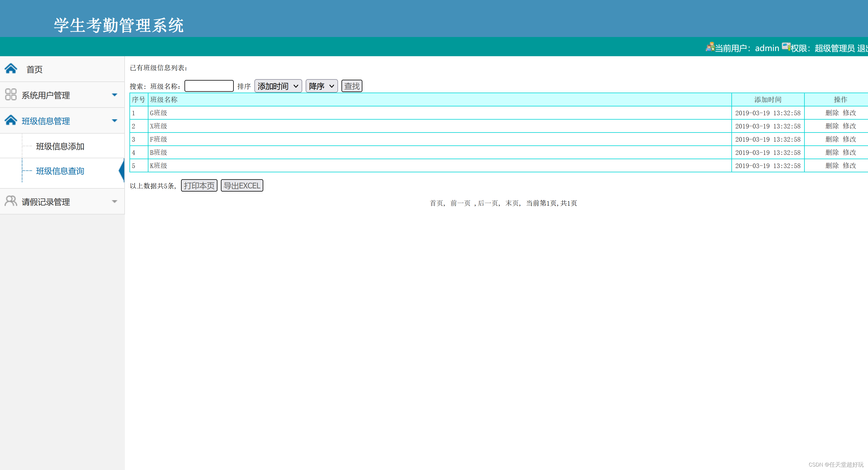Modify the G班级 row

(849, 113)
